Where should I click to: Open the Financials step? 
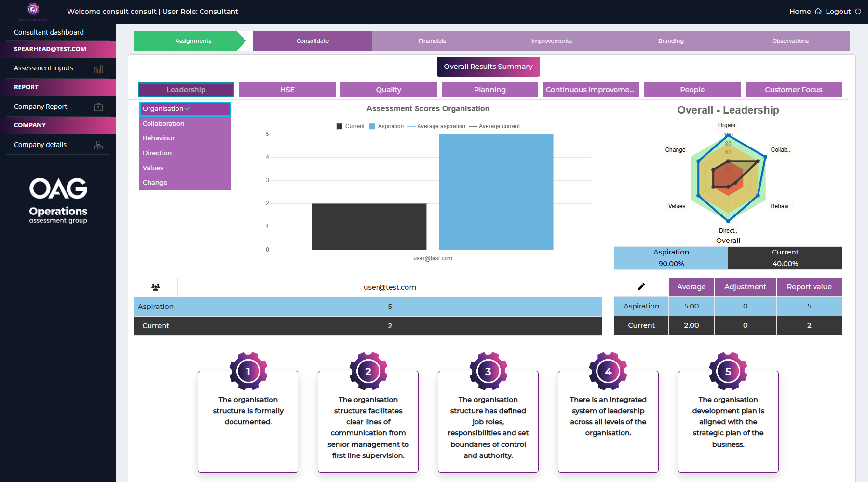(x=432, y=41)
